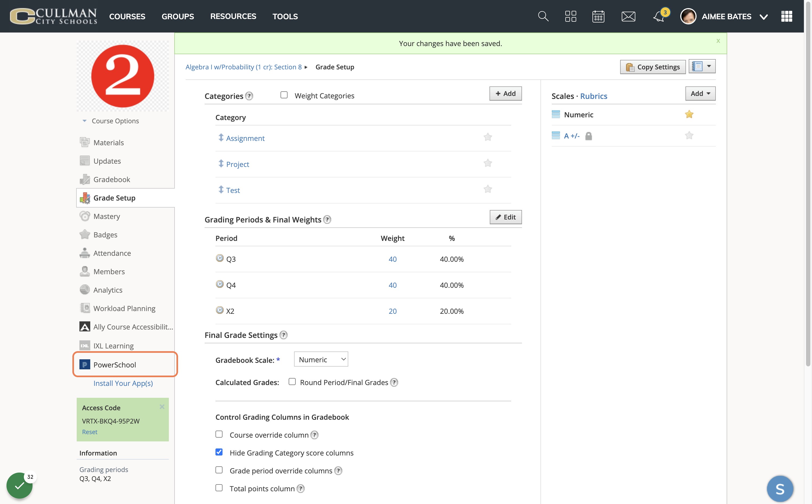The width and height of the screenshot is (812, 504).
Task: Click the Q3 weight value 40
Action: coord(392,259)
